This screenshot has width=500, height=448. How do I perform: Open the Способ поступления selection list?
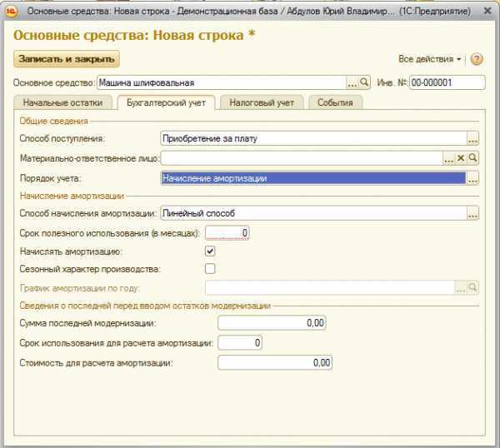point(472,138)
